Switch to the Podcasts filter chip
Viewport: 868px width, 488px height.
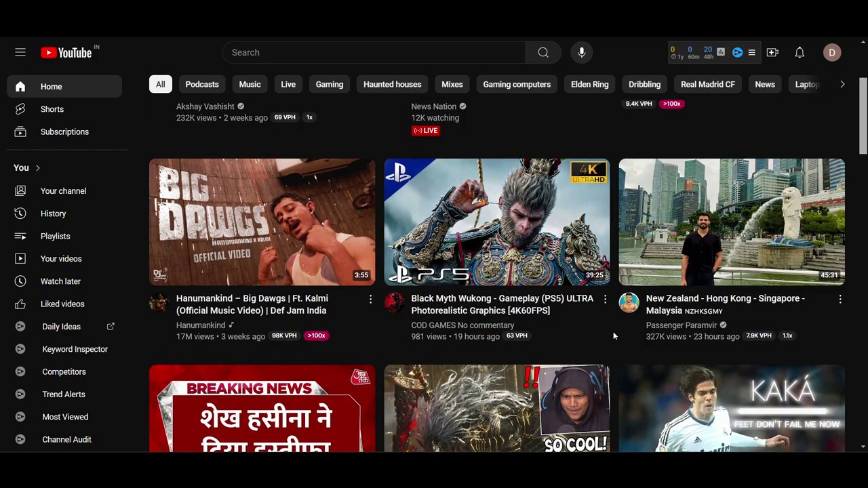(x=201, y=84)
